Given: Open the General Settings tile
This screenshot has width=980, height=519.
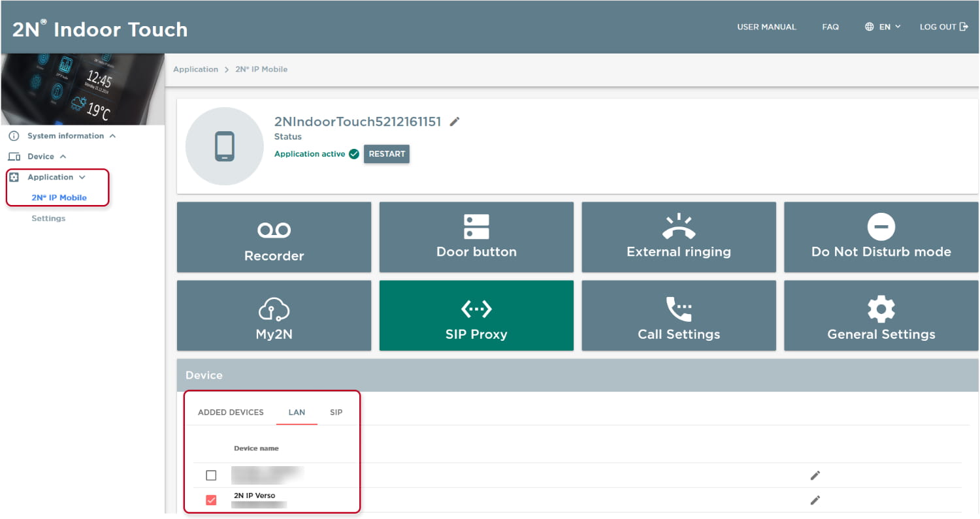Looking at the screenshot, I should coord(881,315).
